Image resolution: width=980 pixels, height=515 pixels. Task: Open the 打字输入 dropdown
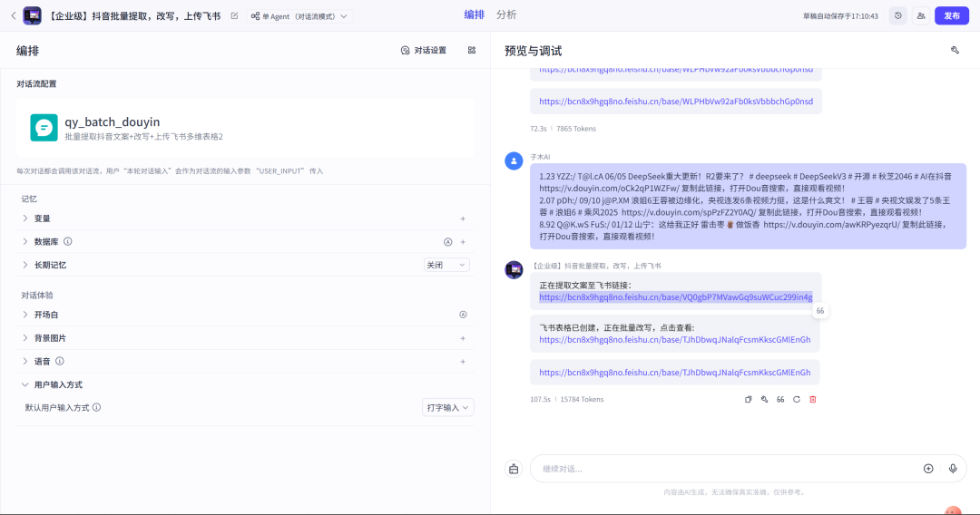pos(447,408)
